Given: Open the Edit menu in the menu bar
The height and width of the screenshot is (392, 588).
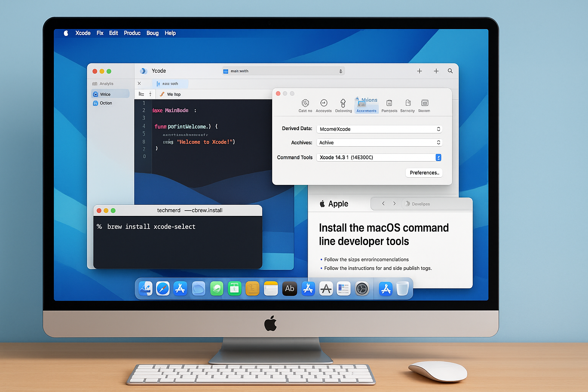Looking at the screenshot, I should pos(113,33).
